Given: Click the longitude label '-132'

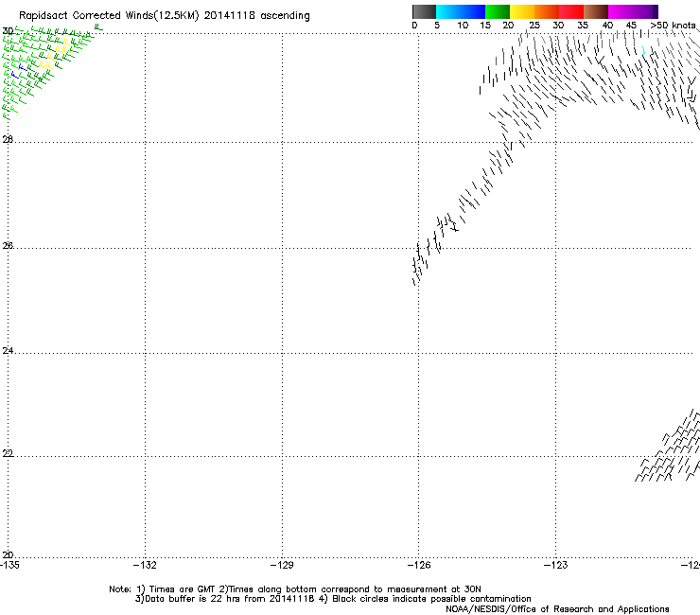Looking at the screenshot, I should coord(145,565).
